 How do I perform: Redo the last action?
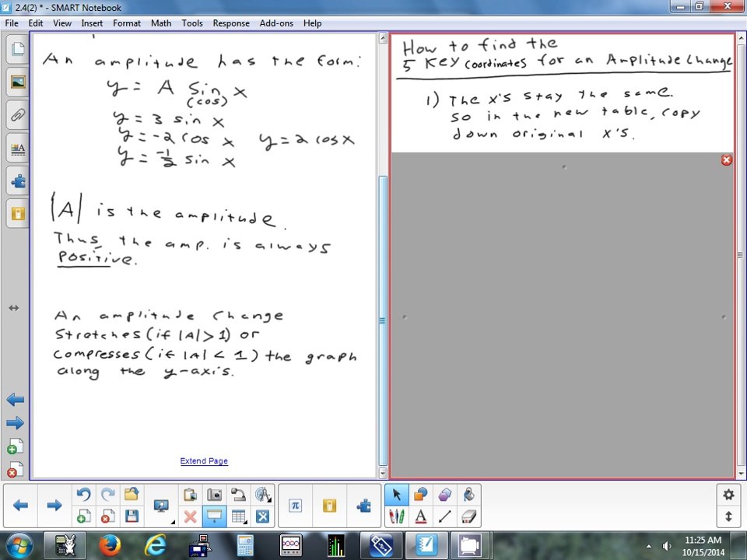(107, 495)
